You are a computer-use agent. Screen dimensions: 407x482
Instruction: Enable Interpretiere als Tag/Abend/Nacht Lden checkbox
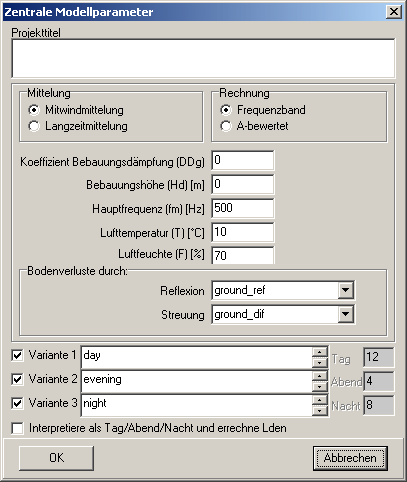tap(17, 428)
